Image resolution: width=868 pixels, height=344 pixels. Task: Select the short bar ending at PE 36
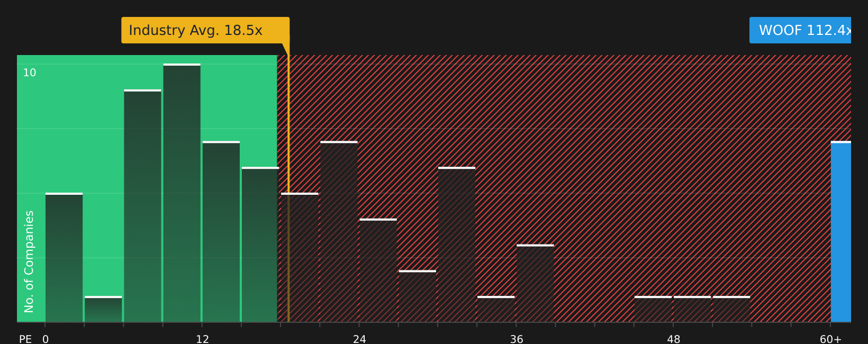pyautogui.click(x=496, y=309)
